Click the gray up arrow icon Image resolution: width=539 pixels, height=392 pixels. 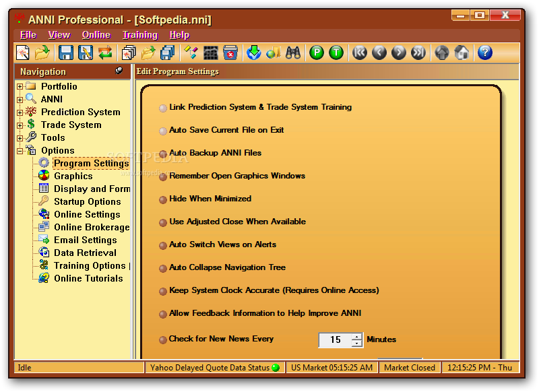pos(442,53)
